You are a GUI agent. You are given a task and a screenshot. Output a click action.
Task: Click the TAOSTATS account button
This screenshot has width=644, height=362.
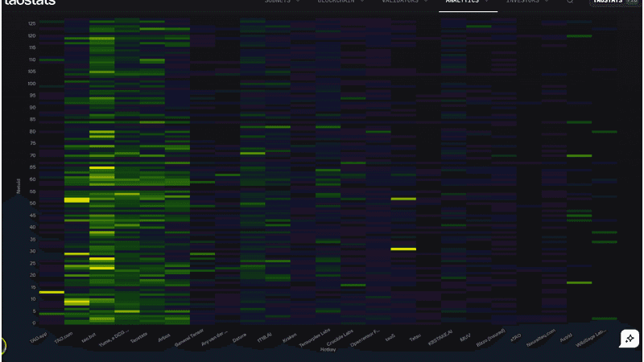615,2
